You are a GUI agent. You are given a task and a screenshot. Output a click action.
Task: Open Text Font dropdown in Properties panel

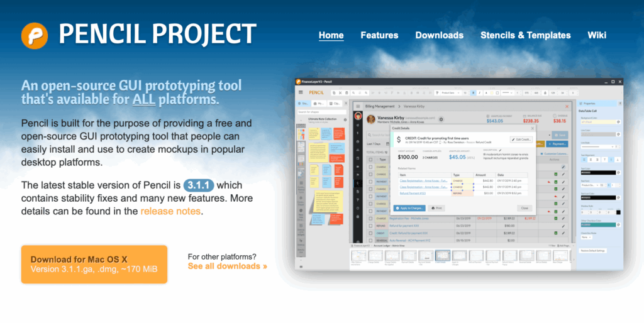pos(590,185)
